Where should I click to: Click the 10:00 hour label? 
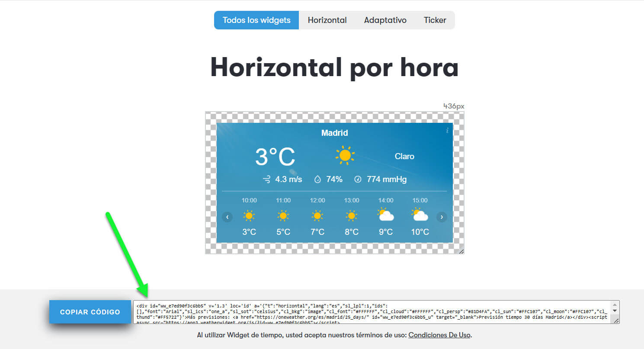[249, 200]
